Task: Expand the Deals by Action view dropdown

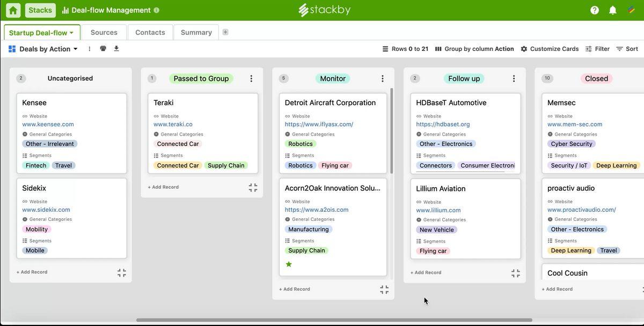Action: point(75,49)
